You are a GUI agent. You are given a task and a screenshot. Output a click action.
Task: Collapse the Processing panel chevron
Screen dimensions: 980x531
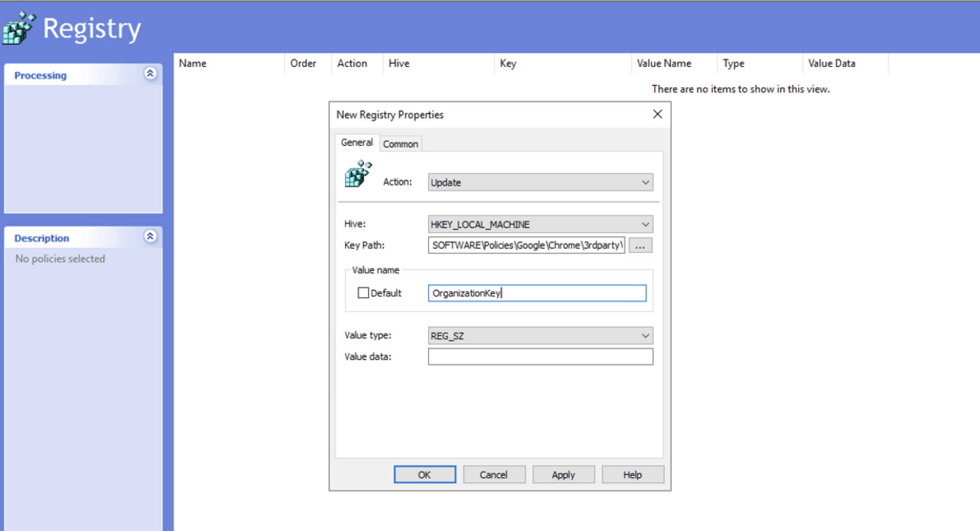coord(150,73)
